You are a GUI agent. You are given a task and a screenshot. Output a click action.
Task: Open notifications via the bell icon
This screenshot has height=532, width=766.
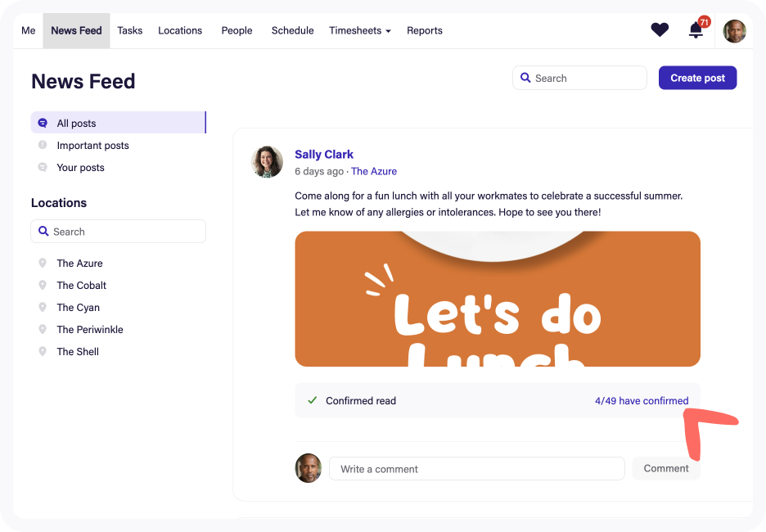695,30
